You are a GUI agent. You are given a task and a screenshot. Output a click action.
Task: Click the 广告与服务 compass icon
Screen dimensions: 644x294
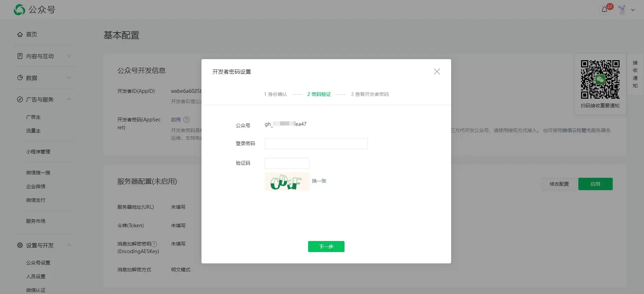pyautogui.click(x=20, y=99)
